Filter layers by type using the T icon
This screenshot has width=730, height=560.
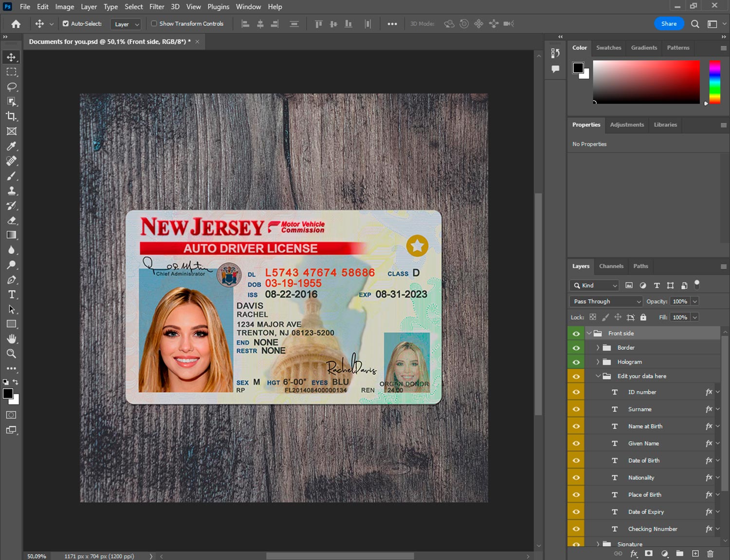coord(657,286)
